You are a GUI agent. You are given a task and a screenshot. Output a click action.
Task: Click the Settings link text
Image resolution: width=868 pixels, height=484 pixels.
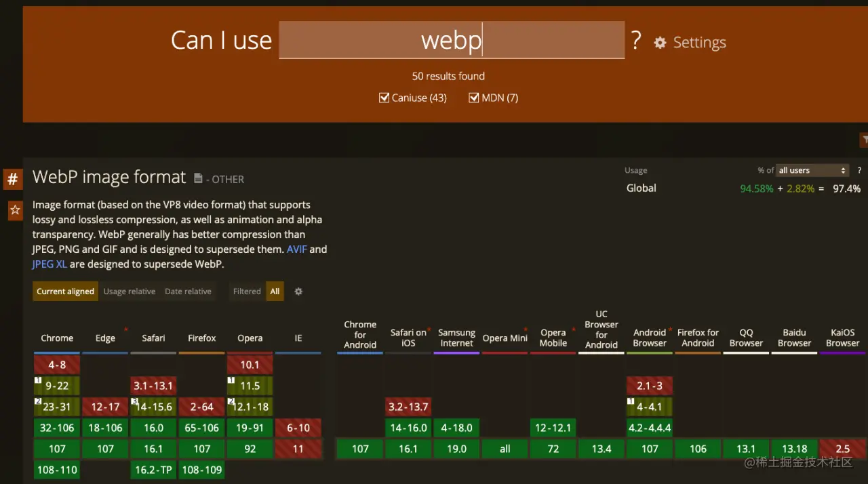699,43
